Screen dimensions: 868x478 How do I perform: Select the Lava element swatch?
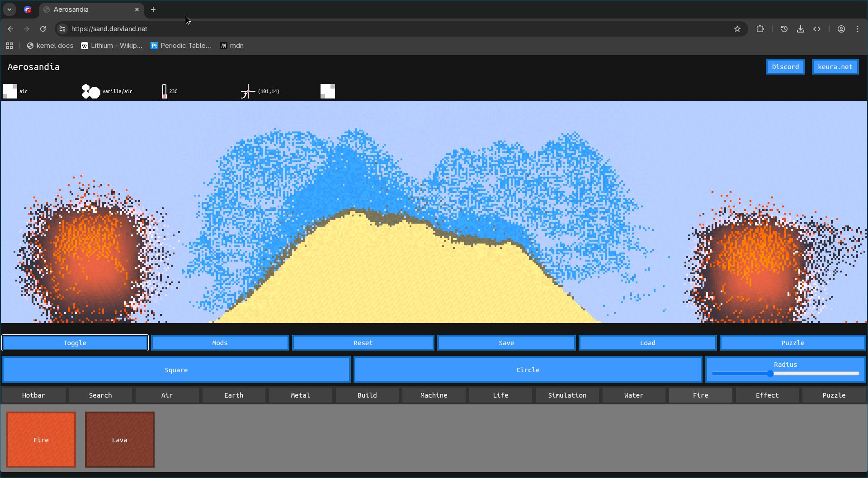[x=120, y=440]
